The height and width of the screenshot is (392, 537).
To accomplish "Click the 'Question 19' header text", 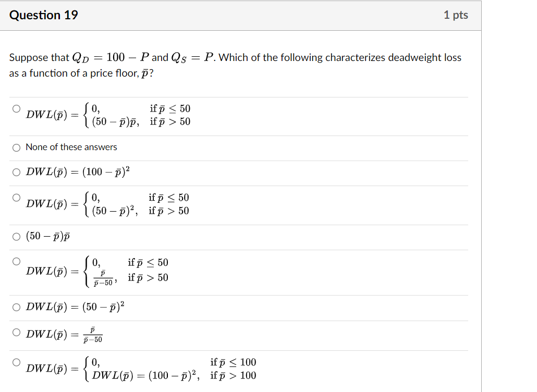I will [44, 15].
